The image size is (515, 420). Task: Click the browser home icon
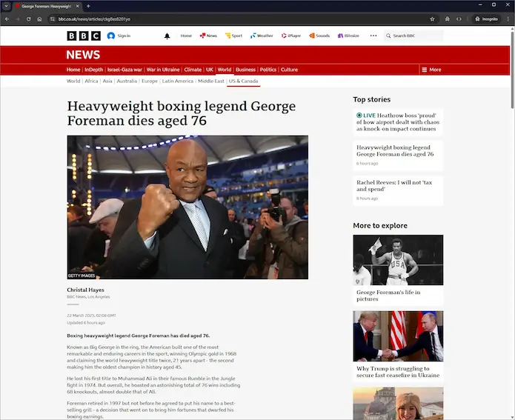point(39,19)
